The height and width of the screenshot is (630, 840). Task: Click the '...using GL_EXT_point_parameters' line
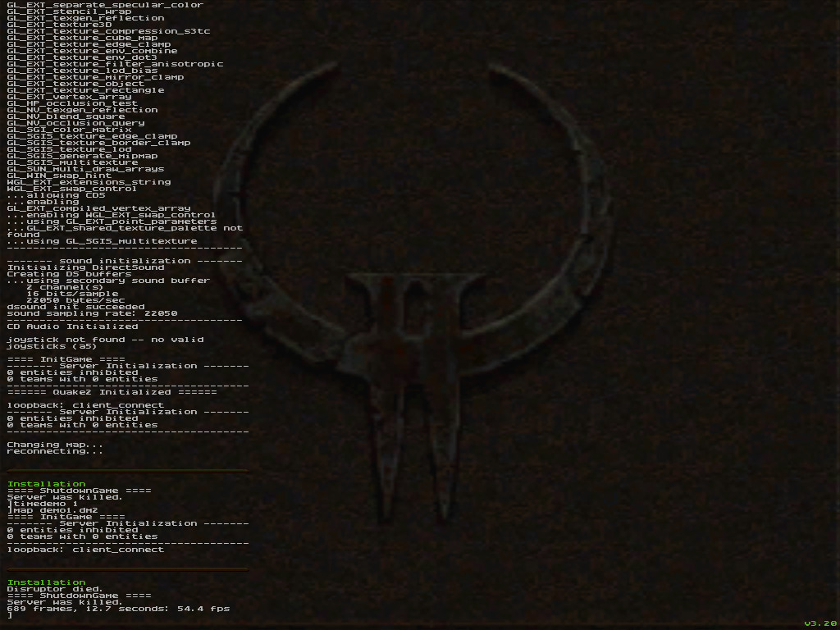pyautogui.click(x=112, y=221)
